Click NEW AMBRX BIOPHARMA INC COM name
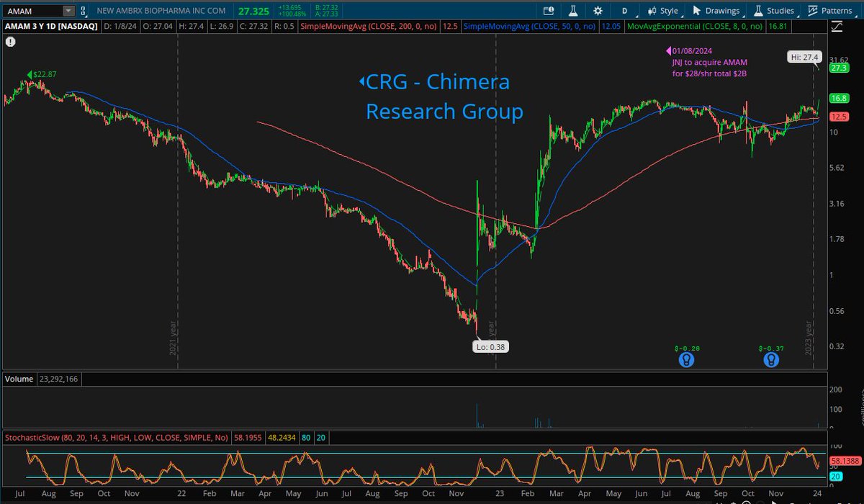The image size is (864, 504). tap(161, 11)
